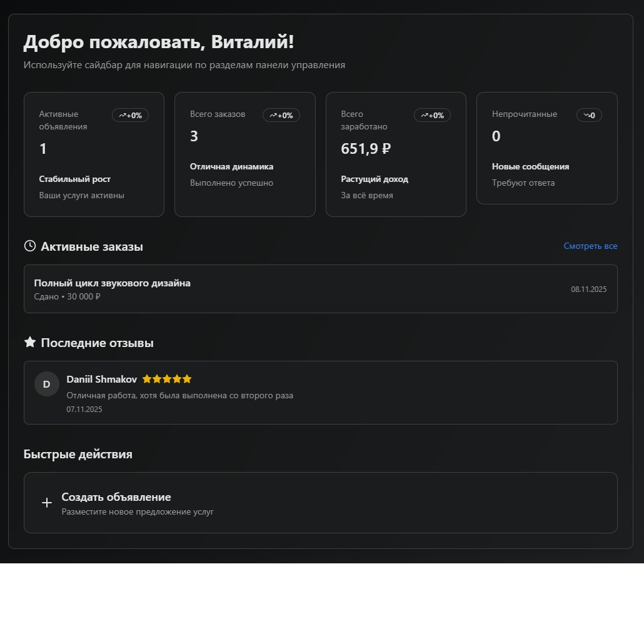Click the fifth star of the review rating

coord(187,379)
